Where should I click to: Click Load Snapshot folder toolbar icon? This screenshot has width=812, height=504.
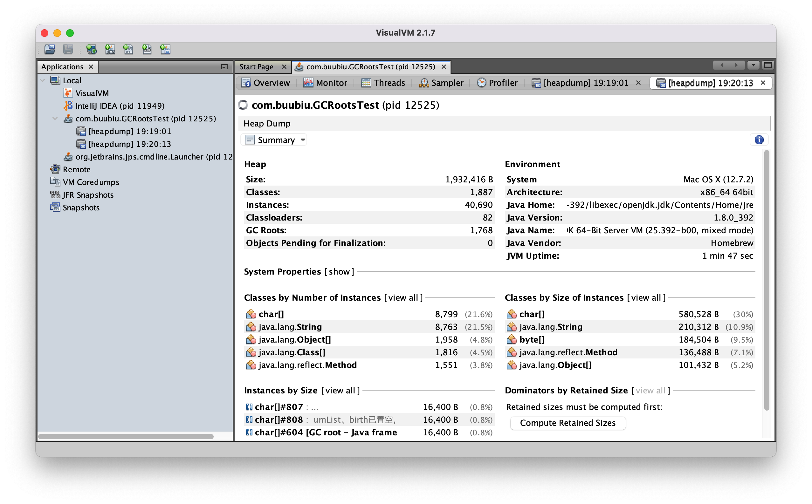coord(50,50)
